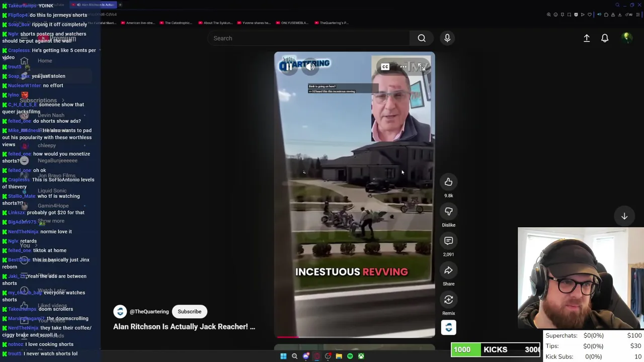This screenshot has height=362, width=644.
Task: Toggle closed captions CC on the video
Action: pos(385,67)
